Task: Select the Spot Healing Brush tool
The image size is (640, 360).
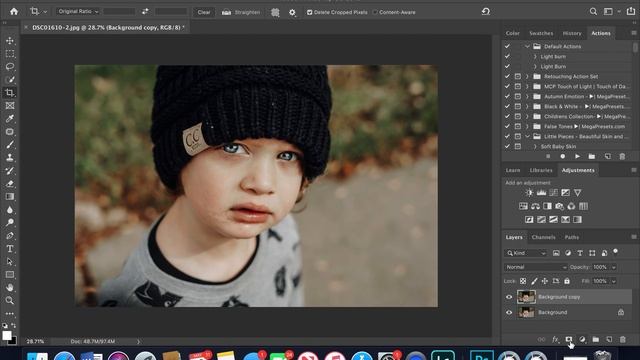Action: pos(10,132)
